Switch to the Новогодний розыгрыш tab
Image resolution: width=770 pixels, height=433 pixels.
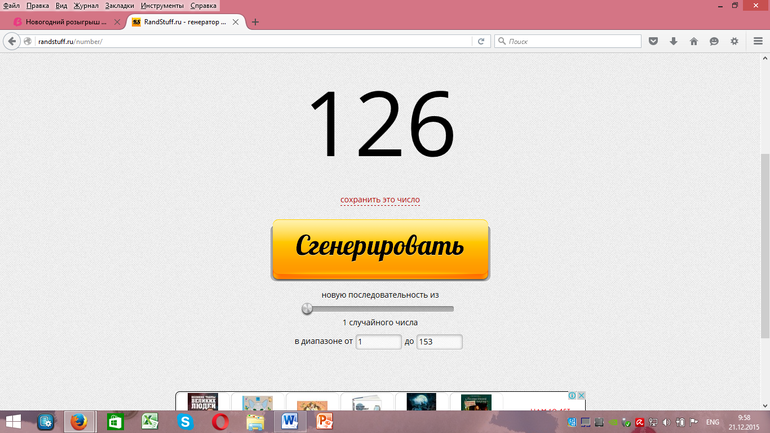[x=60, y=22]
